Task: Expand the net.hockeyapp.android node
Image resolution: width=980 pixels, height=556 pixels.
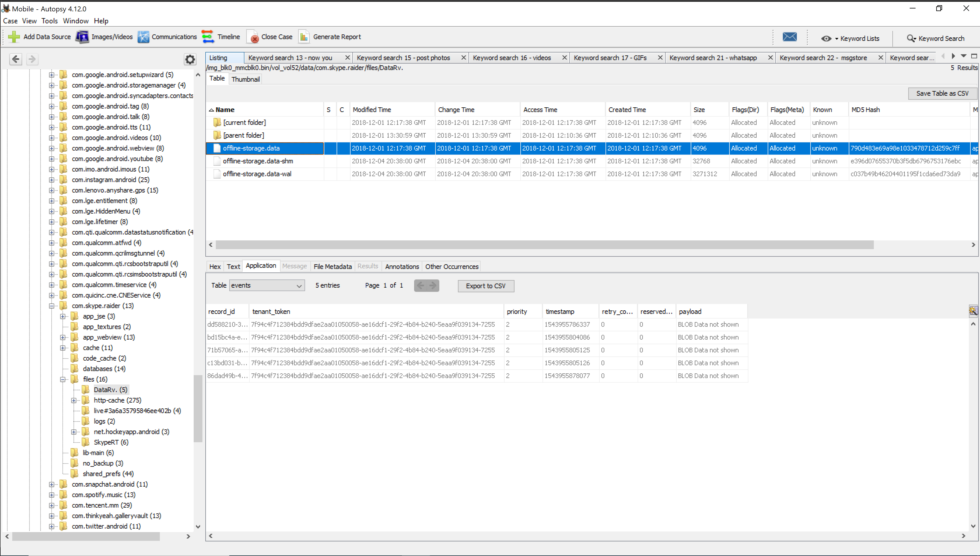Action: tap(74, 432)
